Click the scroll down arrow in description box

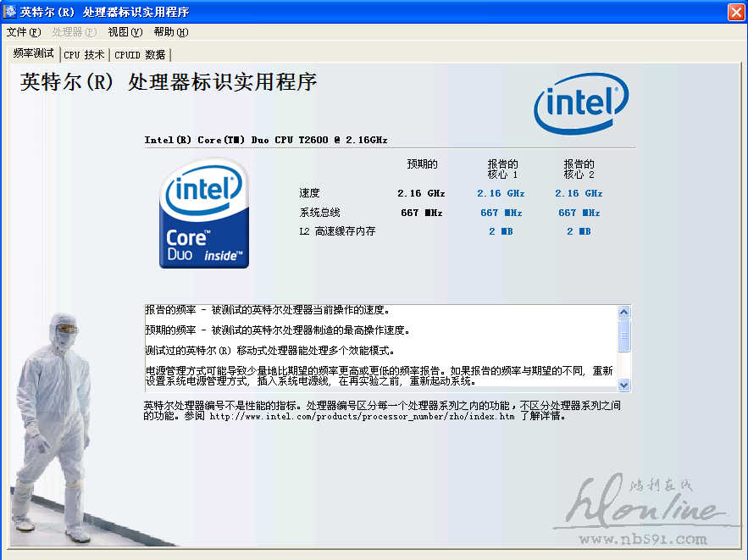[623, 385]
